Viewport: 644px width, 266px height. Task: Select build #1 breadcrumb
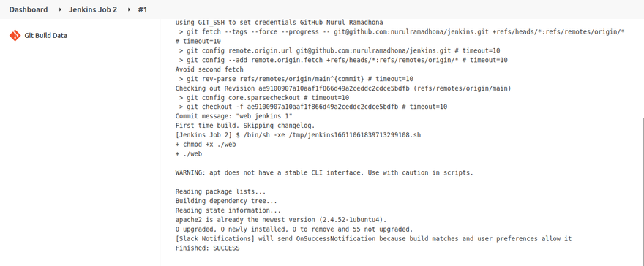[x=143, y=9]
